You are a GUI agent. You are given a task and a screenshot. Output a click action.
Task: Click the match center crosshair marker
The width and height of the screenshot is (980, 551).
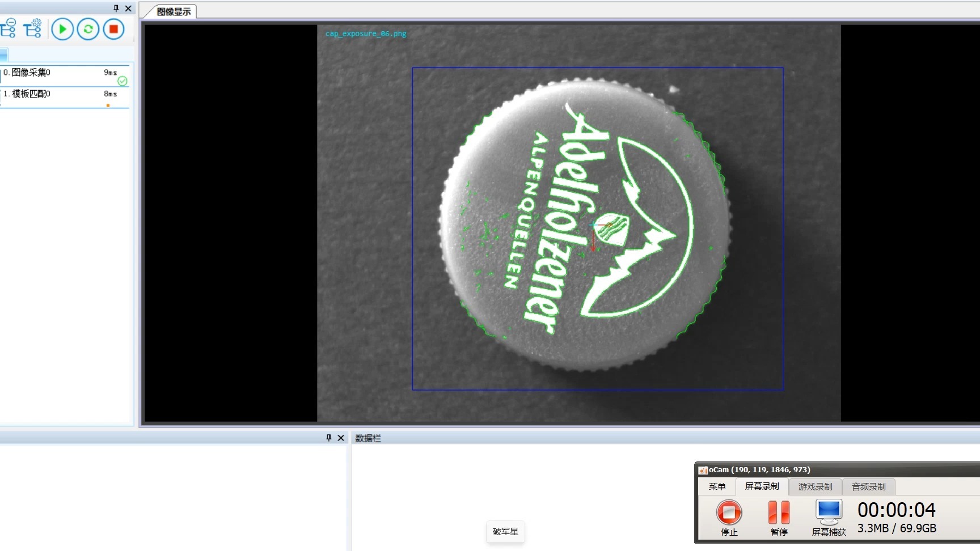593,226
